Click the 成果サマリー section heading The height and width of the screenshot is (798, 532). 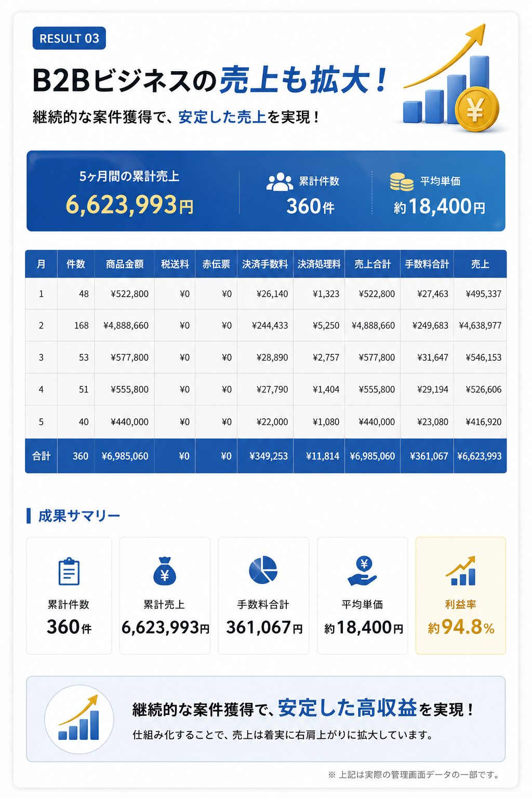tap(79, 516)
